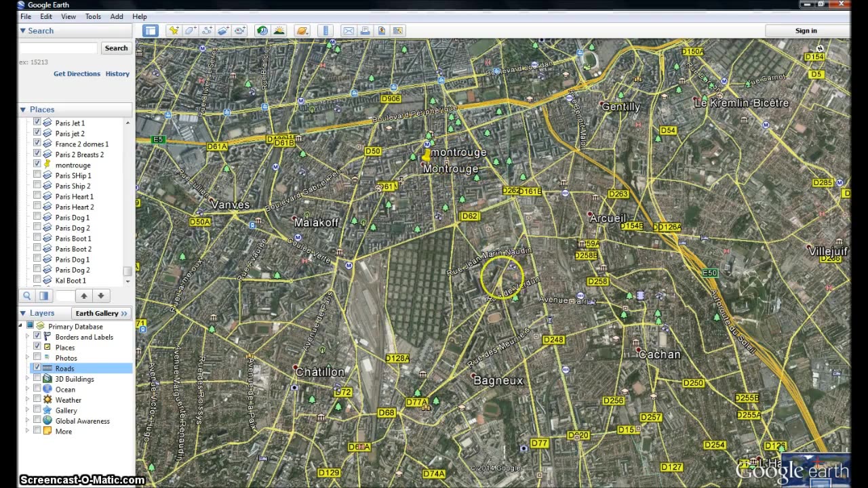This screenshot has width=868, height=488.
Task: Click Places list scrollbar down arrow
Action: (x=127, y=281)
